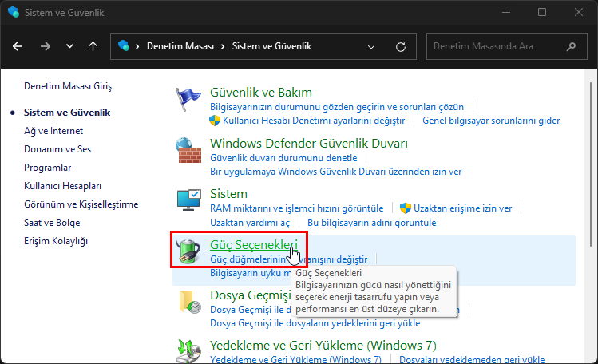598x364 pixels.
Task: Open Bir uygulamaya Windows Güvenlik Duvarı izin ver
Action: click(x=335, y=172)
